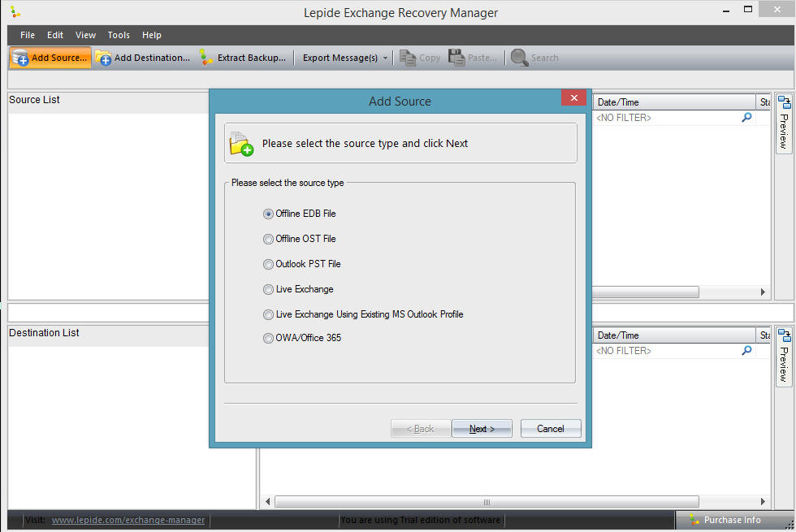796x532 pixels.
Task: Open the upper Preview side panel
Action: (x=785, y=123)
